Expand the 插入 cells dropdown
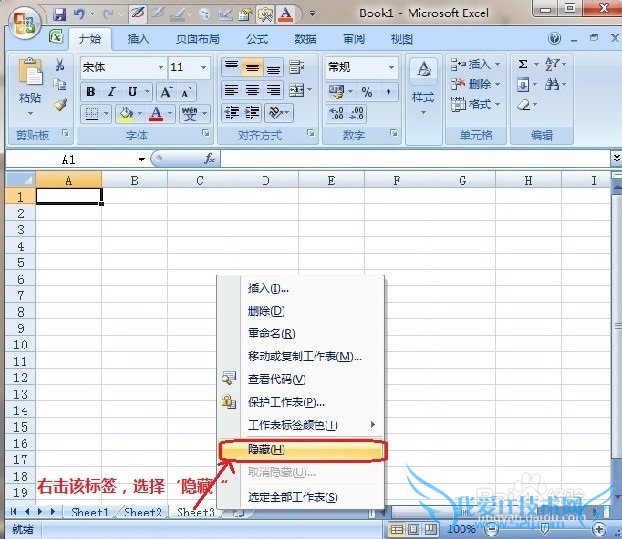This screenshot has width=622, height=539. pos(497,64)
